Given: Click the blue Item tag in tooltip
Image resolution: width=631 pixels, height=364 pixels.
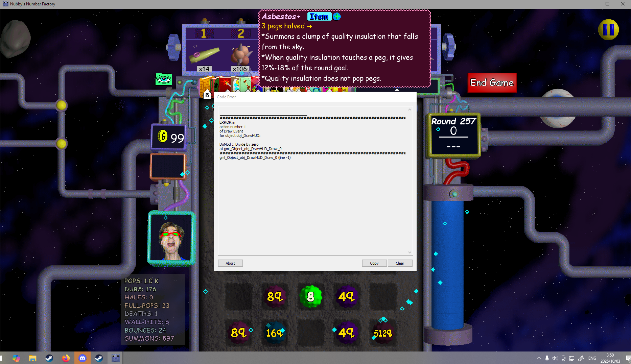Looking at the screenshot, I should coord(319,17).
